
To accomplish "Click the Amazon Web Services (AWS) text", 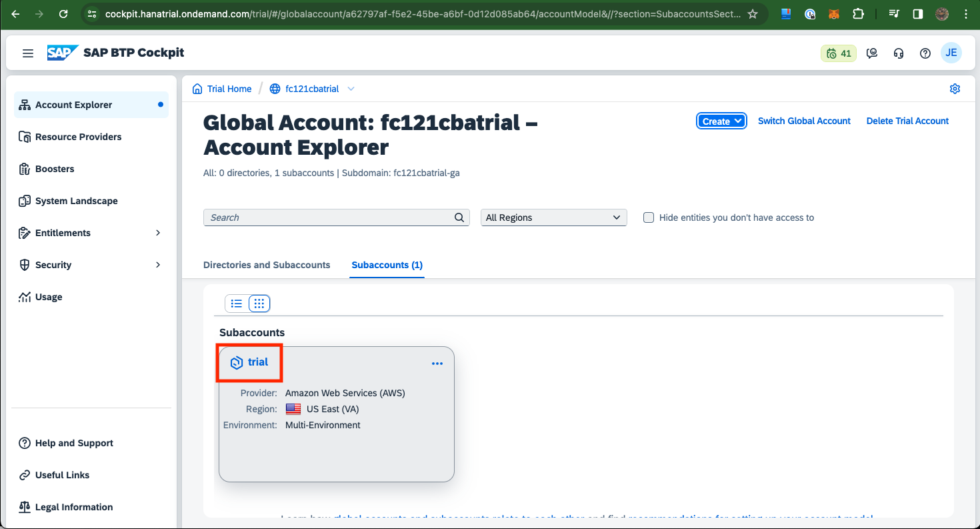I will pos(345,393).
